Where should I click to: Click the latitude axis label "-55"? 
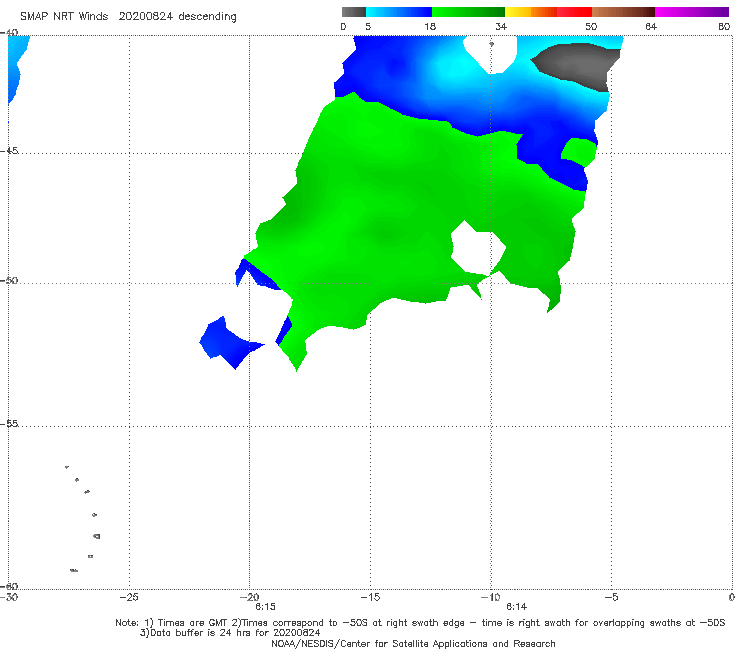[x=9, y=423]
